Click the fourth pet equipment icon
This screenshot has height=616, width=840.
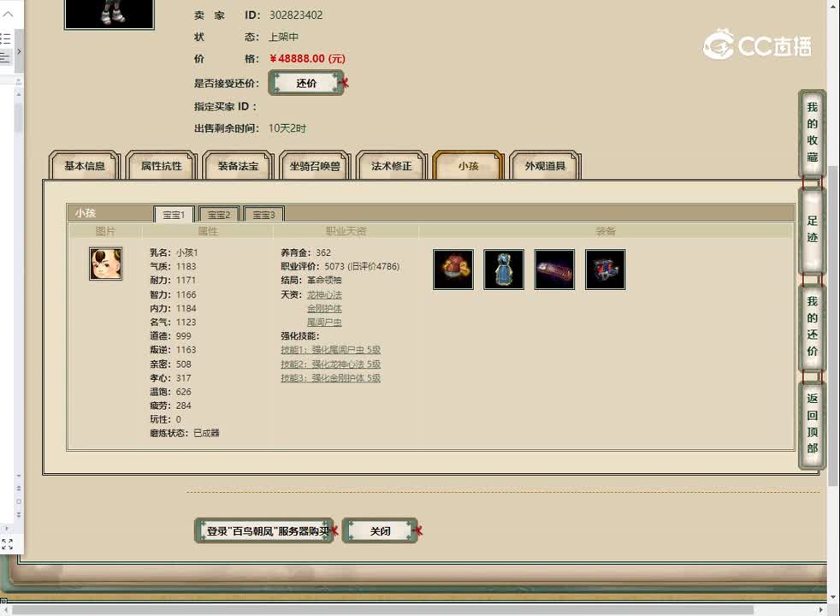pyautogui.click(x=605, y=269)
